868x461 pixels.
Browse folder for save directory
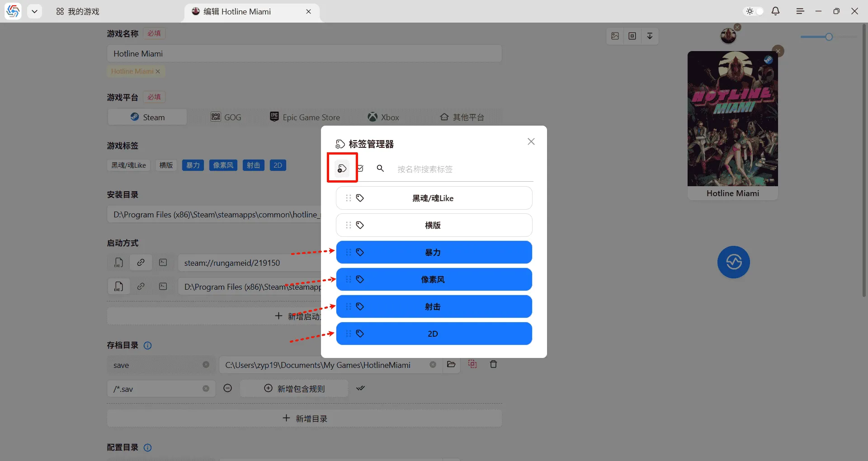pos(451,364)
